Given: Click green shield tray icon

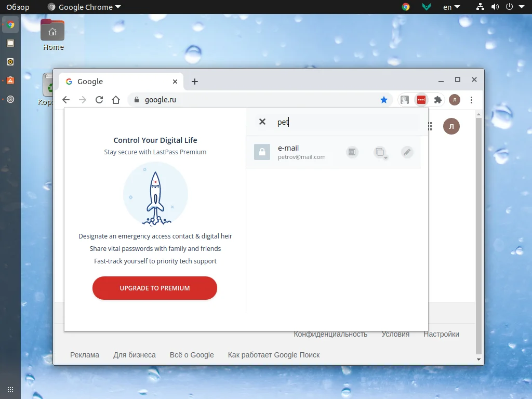Looking at the screenshot, I should point(426,7).
